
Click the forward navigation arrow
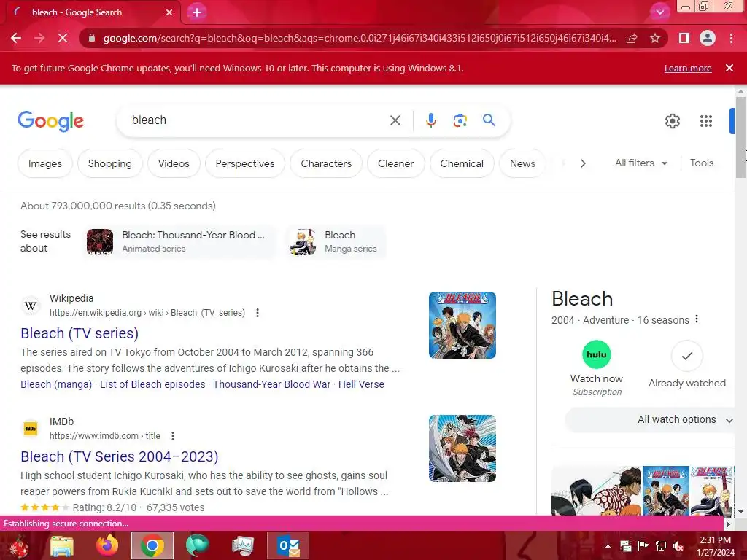point(39,38)
